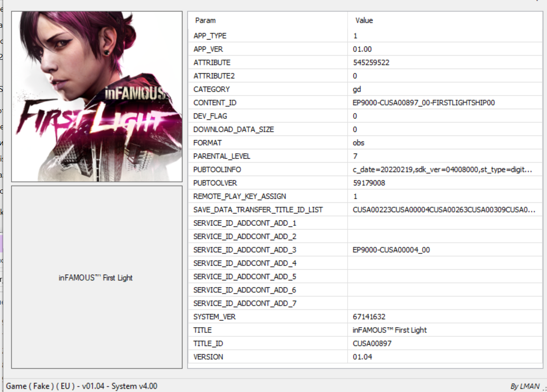547x392 pixels.
Task: Click the FORMAT value obs
Action: pyautogui.click(x=358, y=143)
